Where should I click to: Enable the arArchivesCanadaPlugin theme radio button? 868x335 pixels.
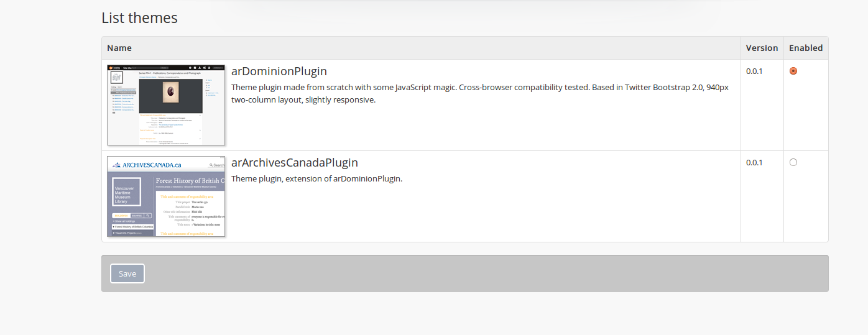click(x=793, y=162)
